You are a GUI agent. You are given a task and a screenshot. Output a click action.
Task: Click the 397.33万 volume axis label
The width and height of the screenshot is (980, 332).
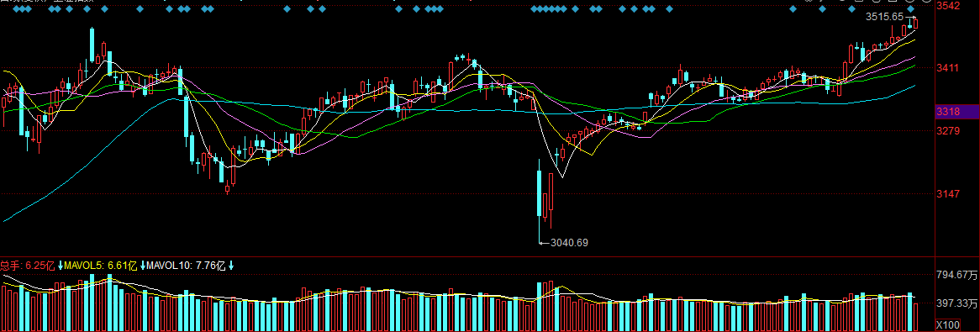[x=956, y=303]
